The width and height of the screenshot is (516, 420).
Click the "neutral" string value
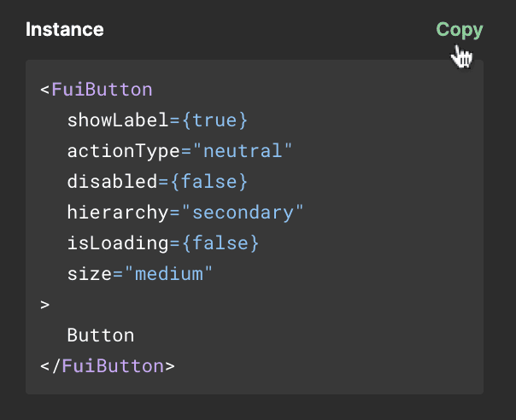[x=243, y=151]
